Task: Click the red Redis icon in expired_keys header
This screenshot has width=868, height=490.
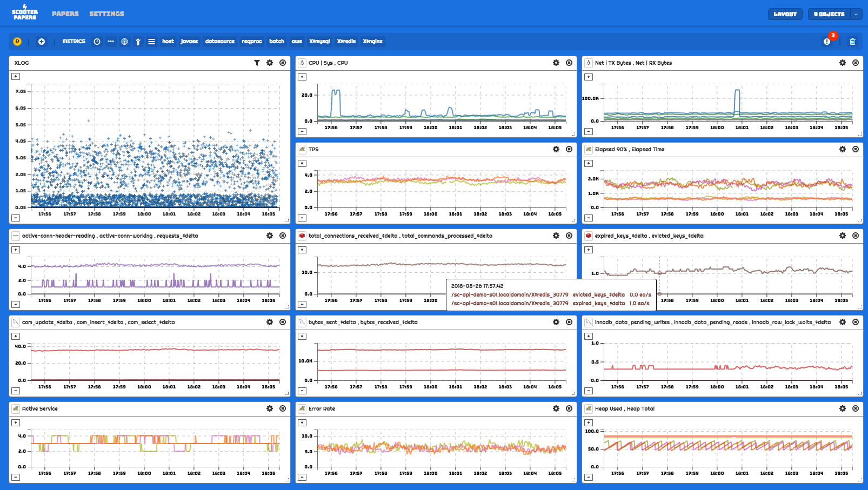Action: pyautogui.click(x=589, y=236)
